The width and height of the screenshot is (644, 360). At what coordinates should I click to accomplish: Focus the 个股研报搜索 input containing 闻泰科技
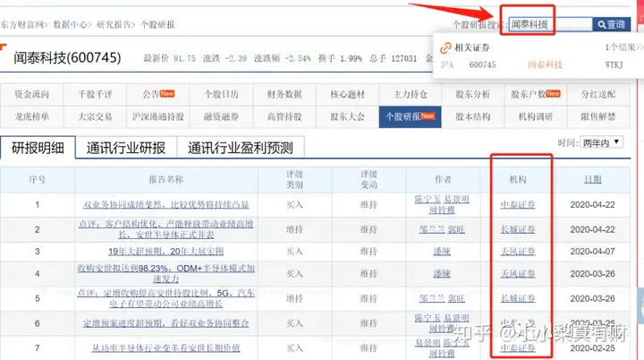[x=550, y=25]
